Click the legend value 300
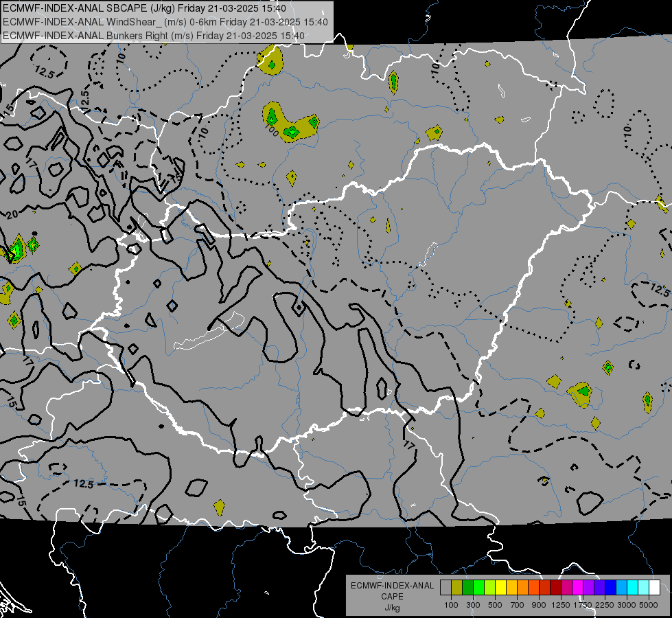The width and height of the screenshot is (672, 618). [473, 605]
